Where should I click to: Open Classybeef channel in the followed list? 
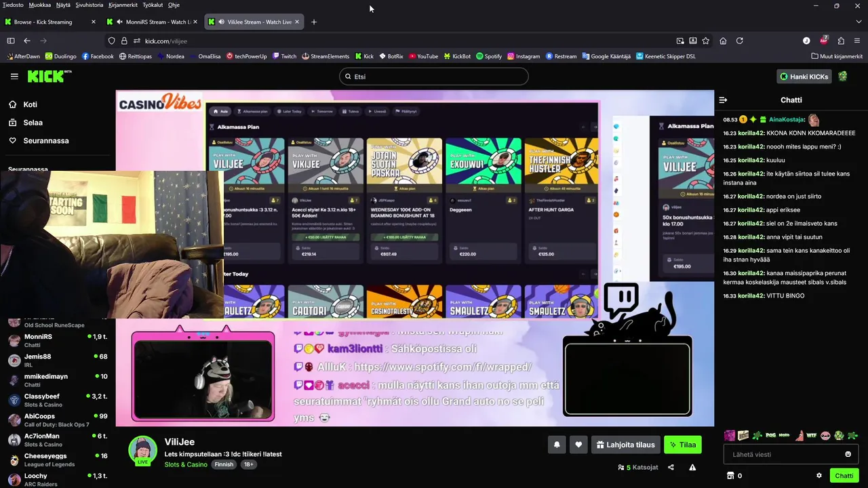coord(58,400)
